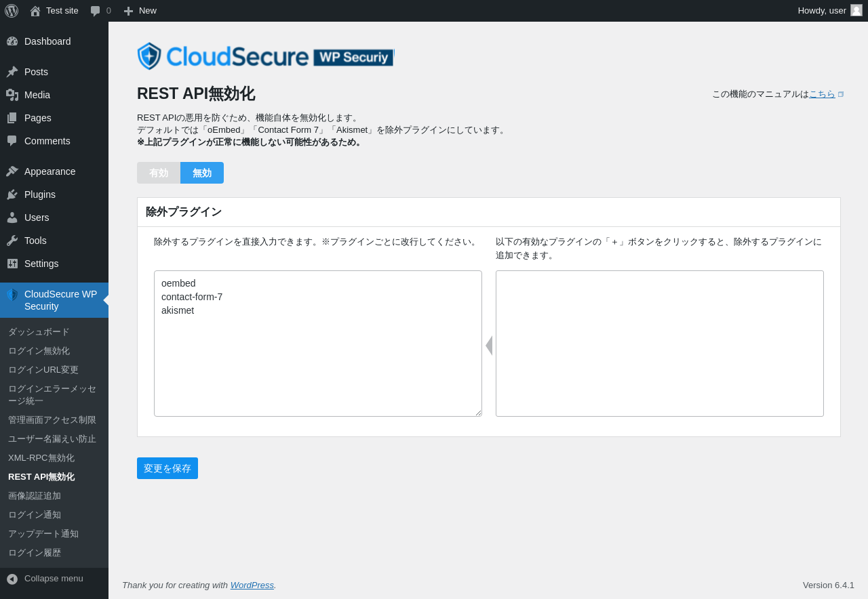The width and height of the screenshot is (868, 599).
Task: Click the Comments icon in sidebar
Action: (x=12, y=141)
